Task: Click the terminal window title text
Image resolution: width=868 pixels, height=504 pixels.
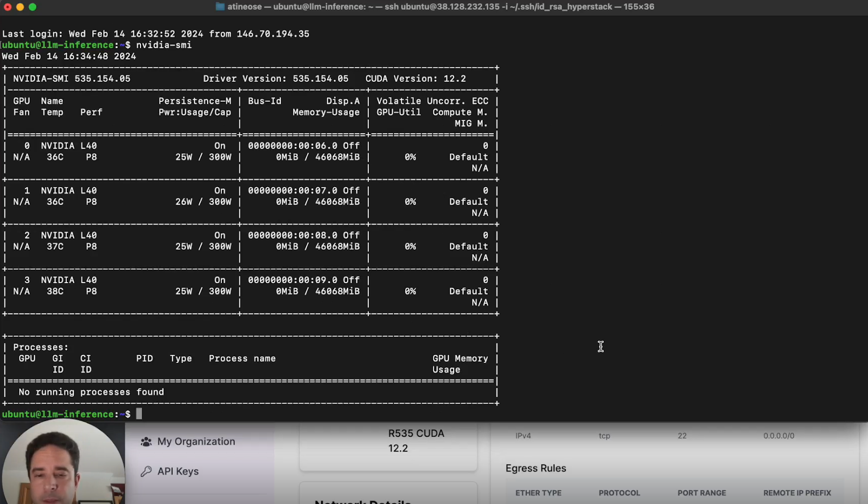Action: [441, 7]
